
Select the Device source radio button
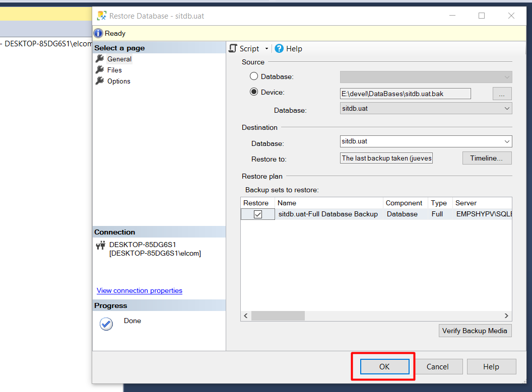pyautogui.click(x=254, y=92)
